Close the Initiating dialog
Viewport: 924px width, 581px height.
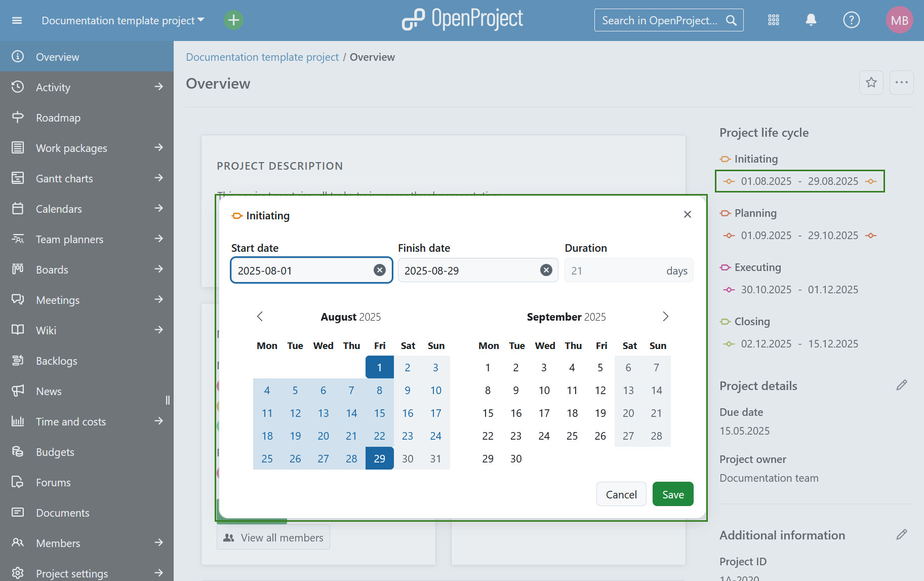tap(687, 214)
